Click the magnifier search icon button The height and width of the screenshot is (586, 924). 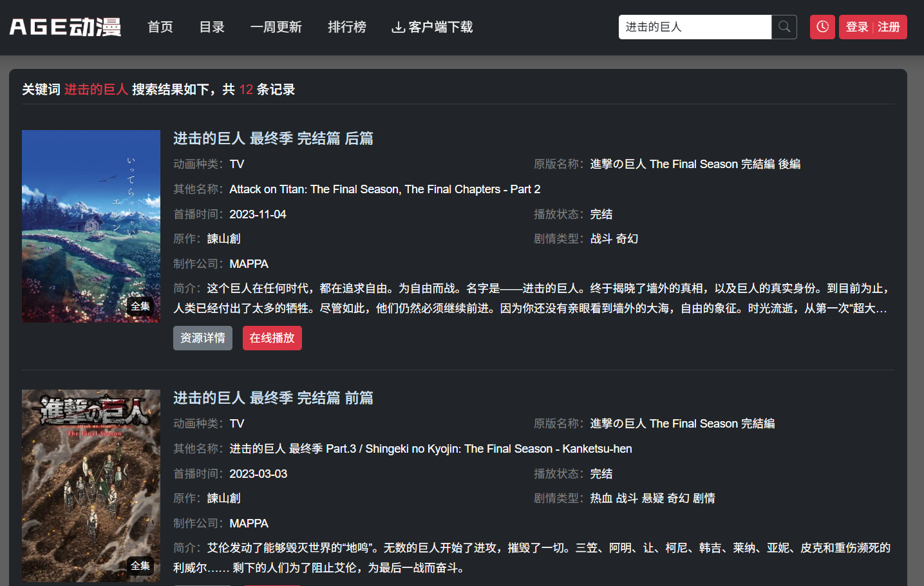pyautogui.click(x=784, y=27)
